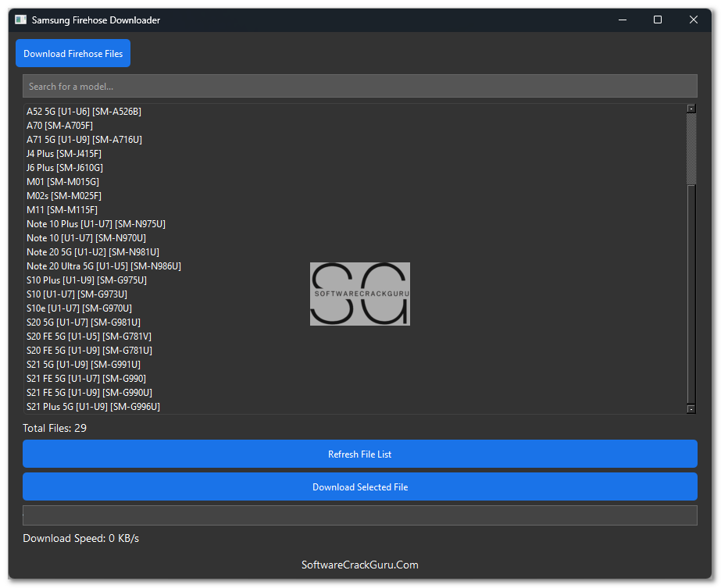The image size is (721, 588).
Task: Select S21 Plus 5G [SM-G996U] entry
Action: tap(93, 406)
